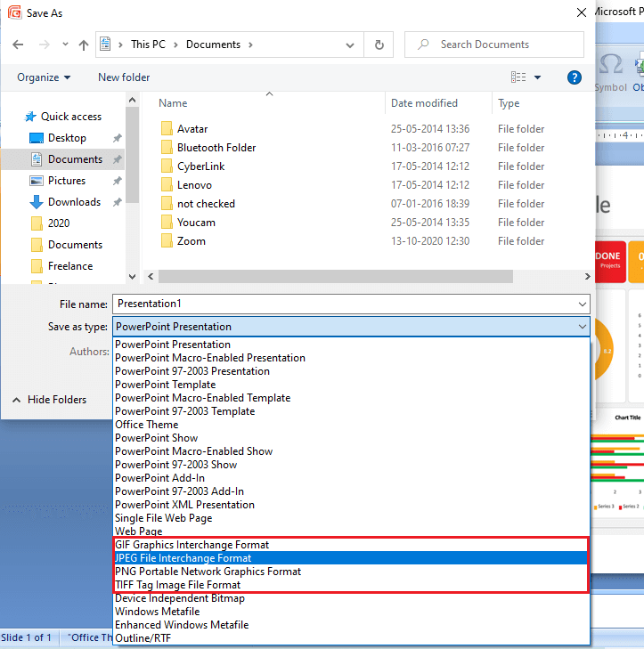Image resolution: width=644 pixels, height=649 pixels.
Task: Select the Bluetooth Folder entry
Action: (x=216, y=148)
